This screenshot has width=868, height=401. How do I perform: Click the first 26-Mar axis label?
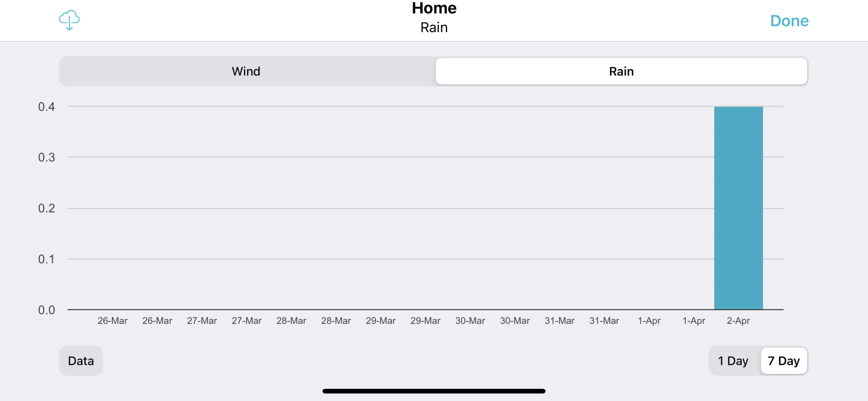(112, 321)
